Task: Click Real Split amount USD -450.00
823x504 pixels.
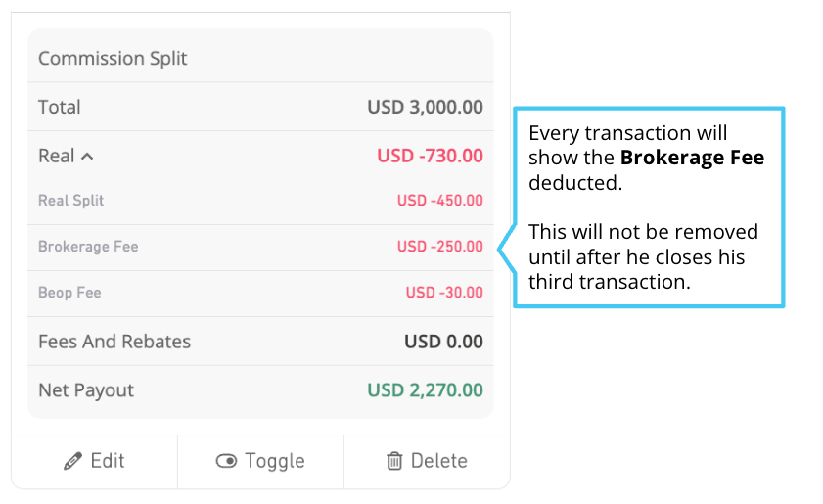Action: 439,201
